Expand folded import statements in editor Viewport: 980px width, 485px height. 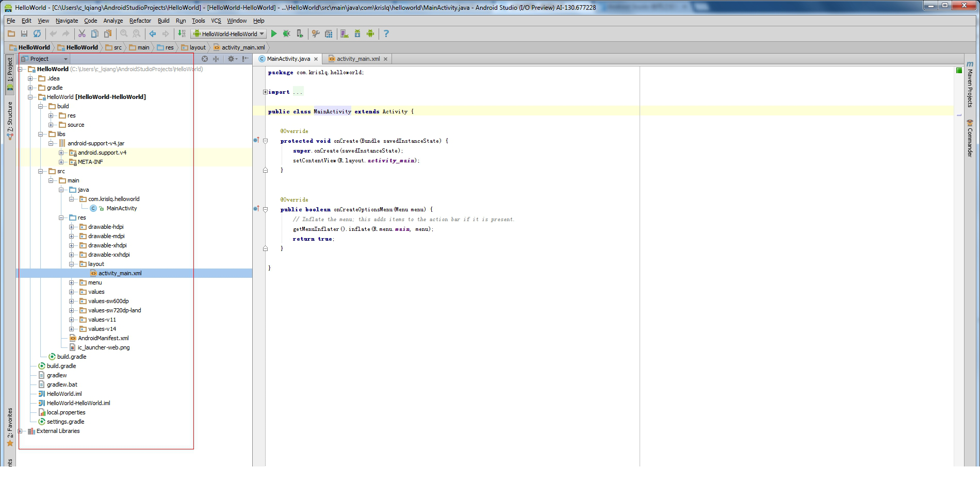coord(265,92)
